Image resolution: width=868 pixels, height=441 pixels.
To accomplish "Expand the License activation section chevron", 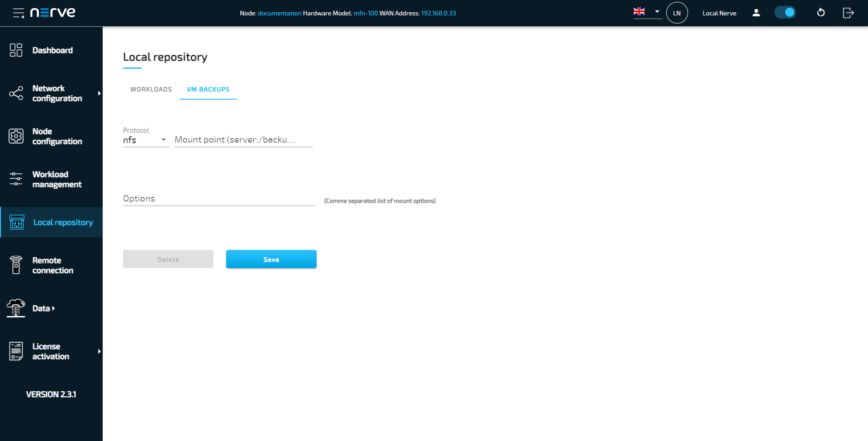I will tap(100, 351).
